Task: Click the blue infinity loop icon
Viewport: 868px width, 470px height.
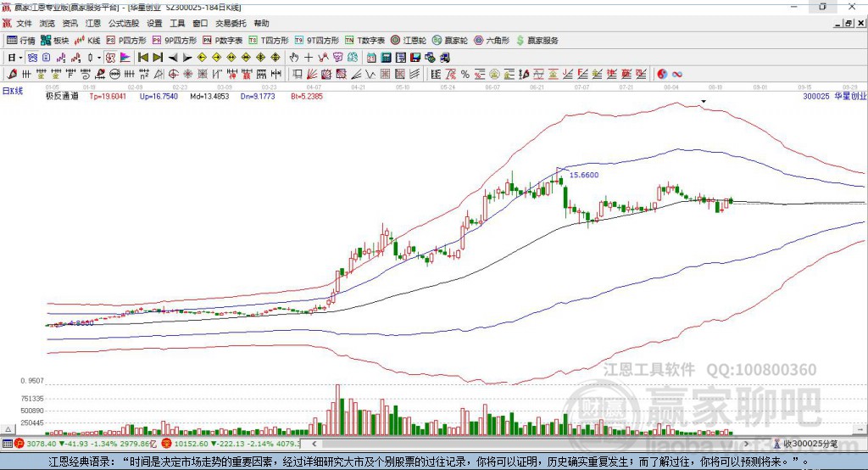Action: (x=677, y=75)
